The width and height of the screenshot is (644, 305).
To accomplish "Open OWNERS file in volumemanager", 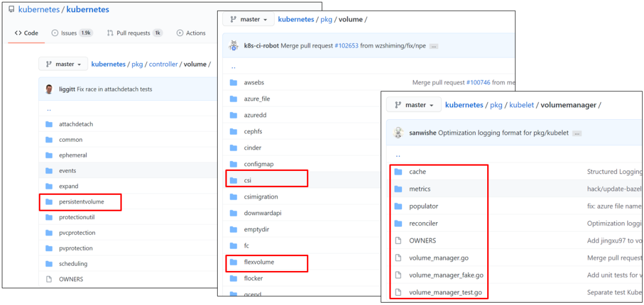I will [423, 241].
